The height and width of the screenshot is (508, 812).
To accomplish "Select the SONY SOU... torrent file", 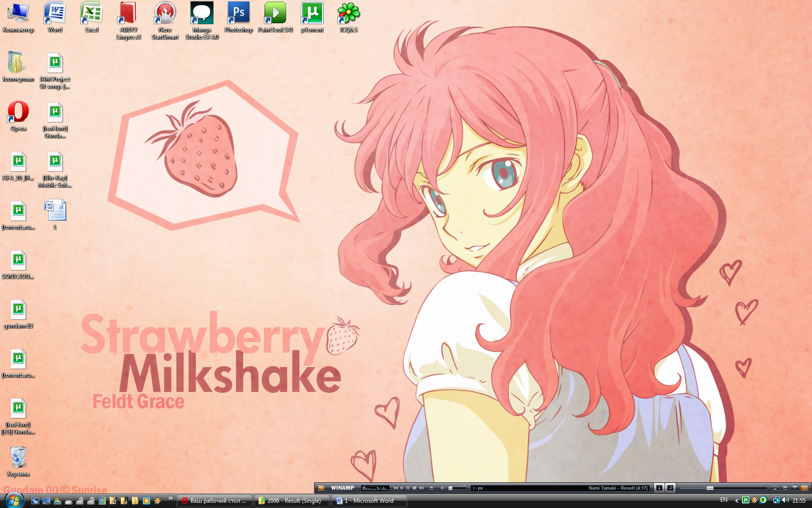I will coord(18,264).
